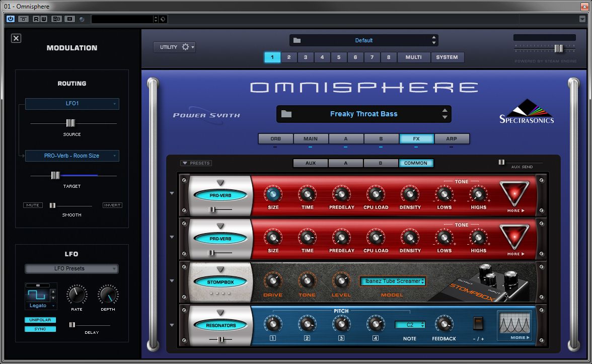This screenshot has width=592, height=364.
Task: Adjust the first PRO-VERB Size knob
Action: (x=273, y=194)
